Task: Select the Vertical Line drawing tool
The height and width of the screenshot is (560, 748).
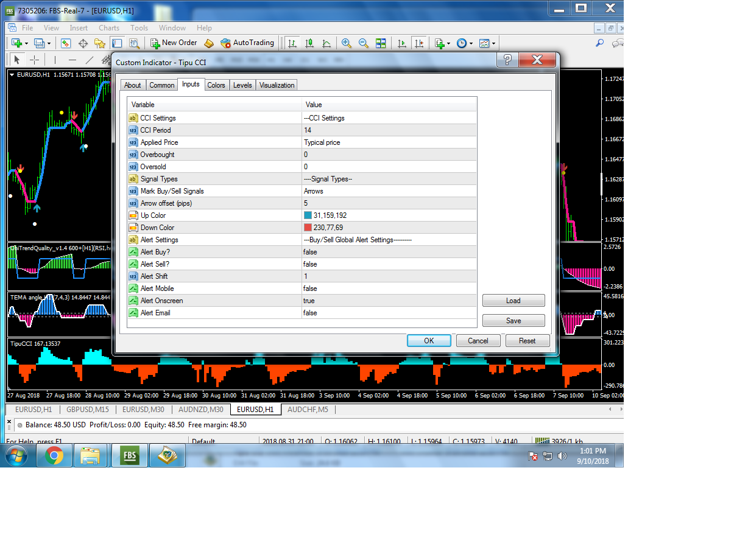Action: [x=55, y=60]
